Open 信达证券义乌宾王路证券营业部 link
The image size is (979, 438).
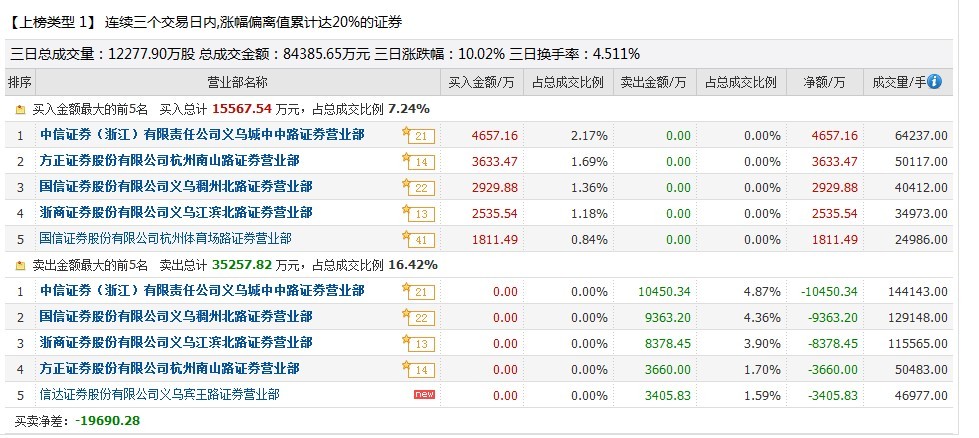click(x=159, y=395)
